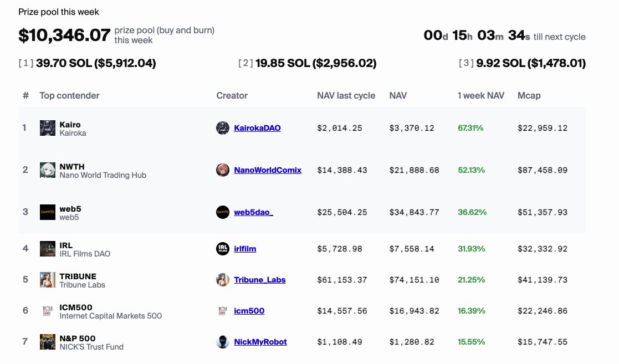Click the NWTH token avatar image
This screenshot has height=364, width=619.
(x=47, y=170)
